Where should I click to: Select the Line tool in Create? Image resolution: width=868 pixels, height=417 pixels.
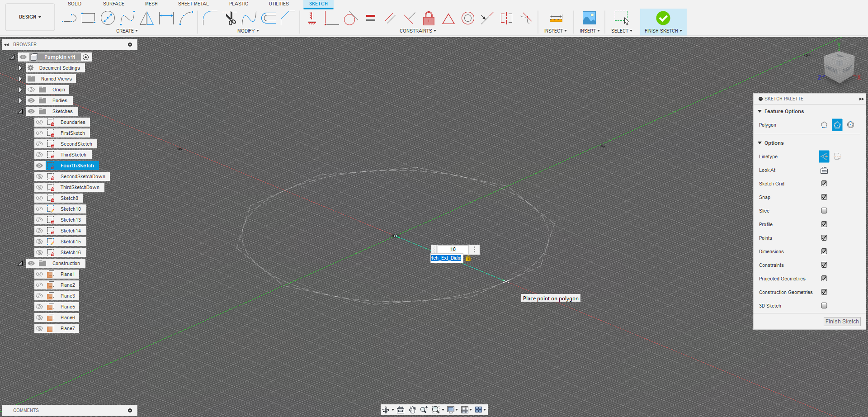69,18
